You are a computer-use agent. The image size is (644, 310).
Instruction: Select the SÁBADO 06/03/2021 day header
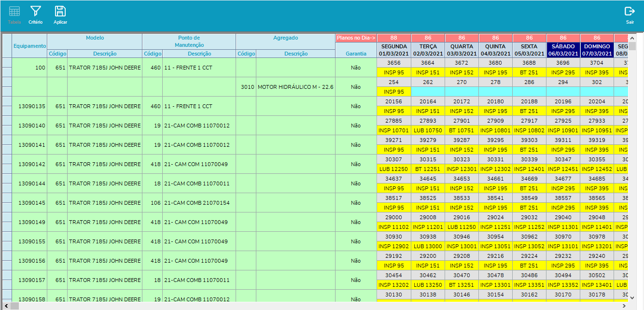click(x=563, y=50)
